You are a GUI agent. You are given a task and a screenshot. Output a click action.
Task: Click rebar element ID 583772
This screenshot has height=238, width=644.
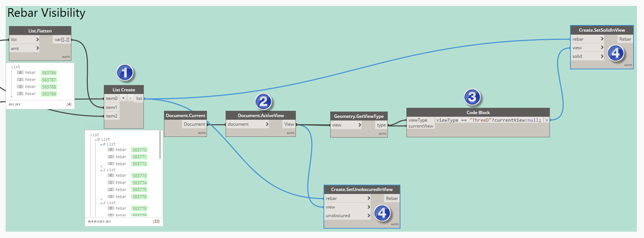click(139, 164)
